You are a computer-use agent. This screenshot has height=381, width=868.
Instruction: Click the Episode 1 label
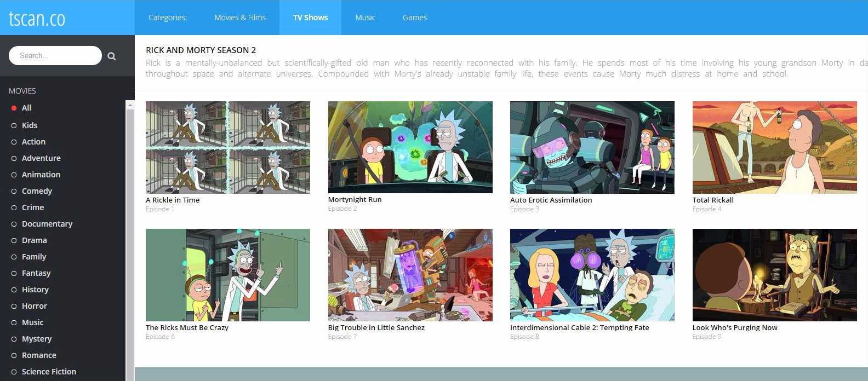[x=160, y=209]
